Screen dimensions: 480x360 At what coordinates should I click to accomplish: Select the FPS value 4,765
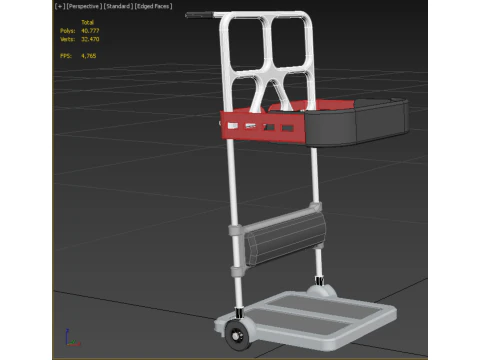click(x=89, y=56)
